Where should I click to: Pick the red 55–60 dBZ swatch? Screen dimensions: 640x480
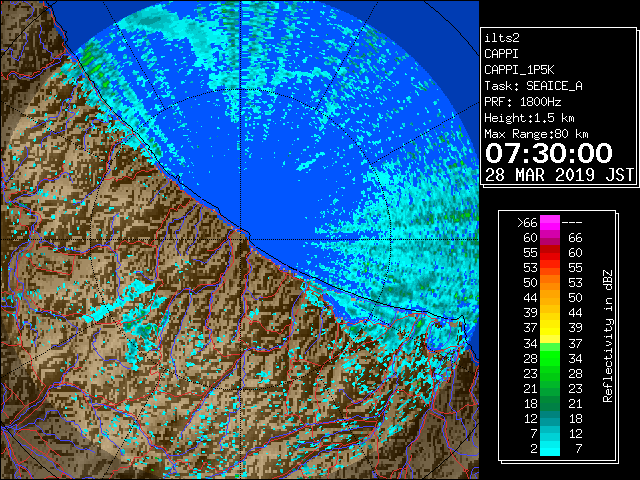point(550,253)
